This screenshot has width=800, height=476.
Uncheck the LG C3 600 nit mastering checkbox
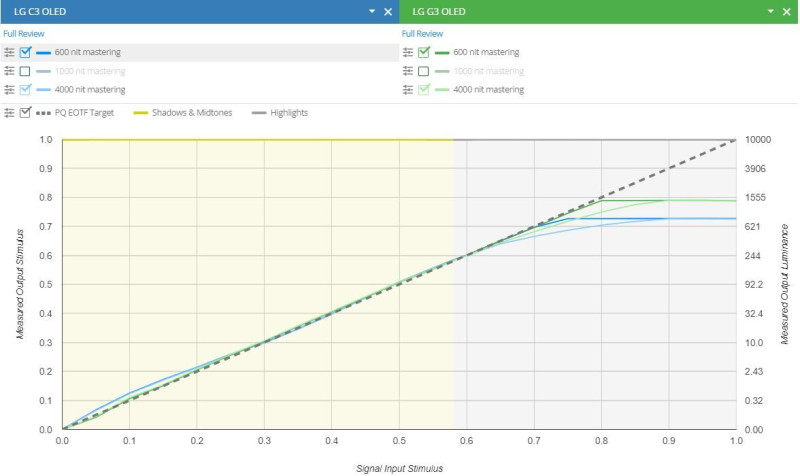click(25, 52)
